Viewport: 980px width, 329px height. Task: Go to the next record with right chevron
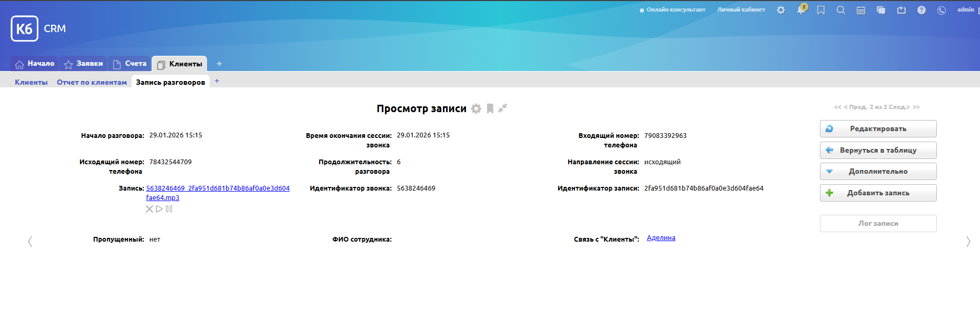point(968,242)
